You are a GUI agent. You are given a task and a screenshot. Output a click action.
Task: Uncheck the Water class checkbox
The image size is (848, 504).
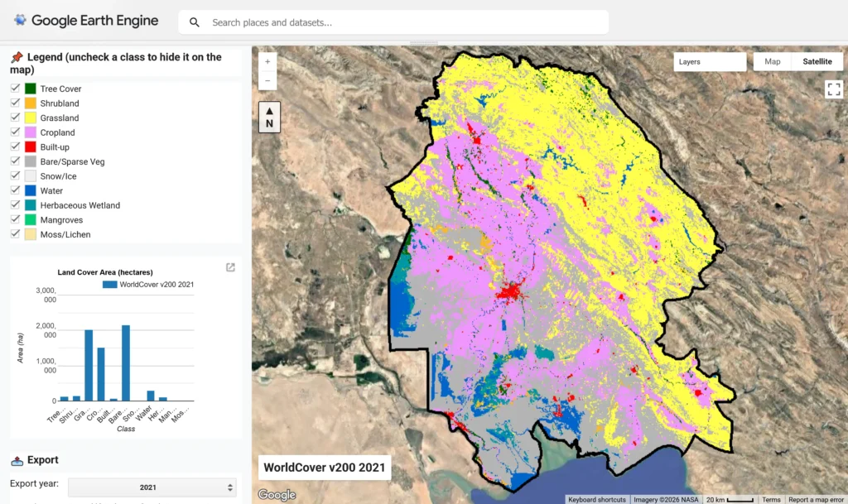pyautogui.click(x=15, y=190)
